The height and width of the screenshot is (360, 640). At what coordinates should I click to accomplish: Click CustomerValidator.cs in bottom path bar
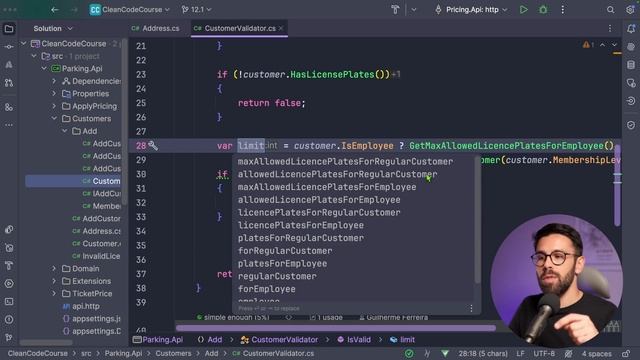coord(273,353)
